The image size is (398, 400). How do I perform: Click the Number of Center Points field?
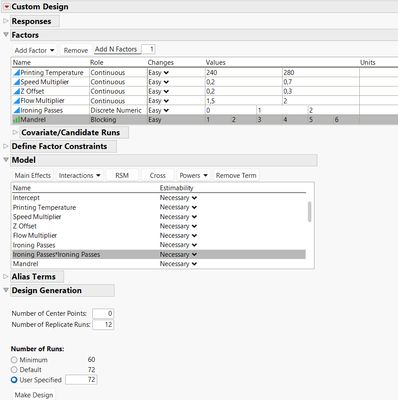coord(103,313)
